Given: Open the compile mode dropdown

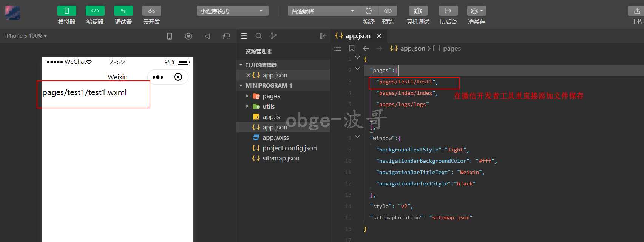Looking at the screenshot, I should click(323, 11).
